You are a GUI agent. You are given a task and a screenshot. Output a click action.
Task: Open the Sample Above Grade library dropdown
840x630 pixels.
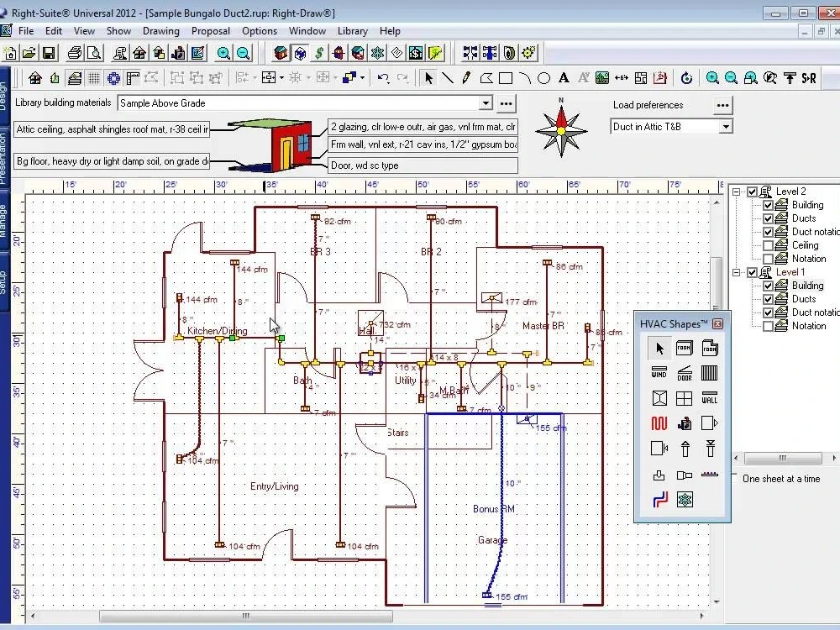coord(486,103)
